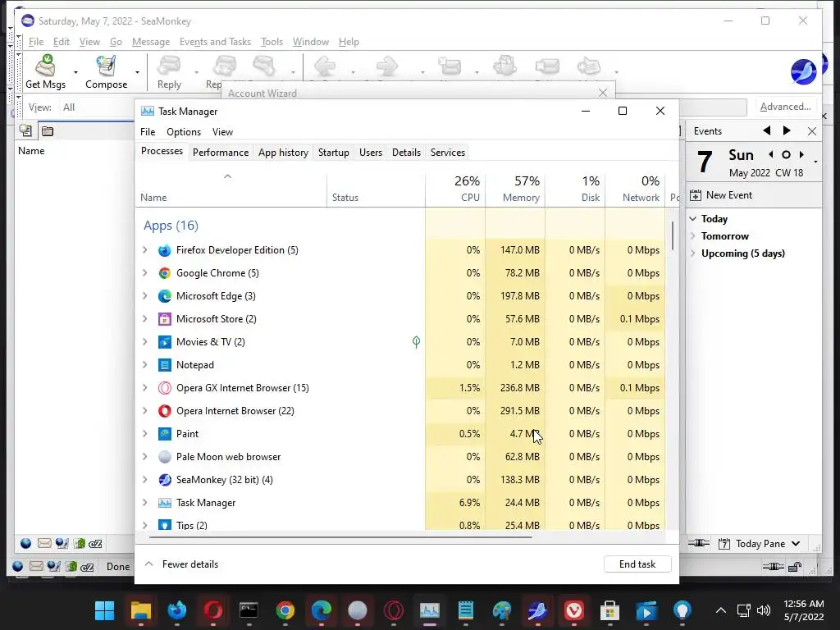Viewport: 840px width, 630px height.
Task: Expand Firefox Developer Edition process group
Action: point(144,250)
